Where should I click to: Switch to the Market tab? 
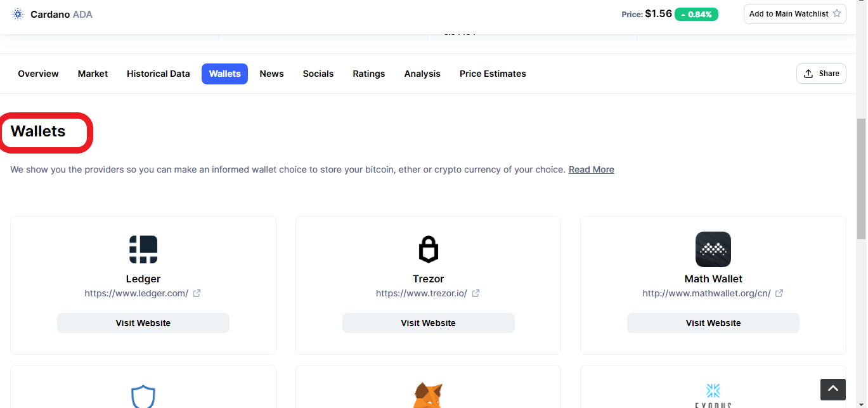click(93, 74)
